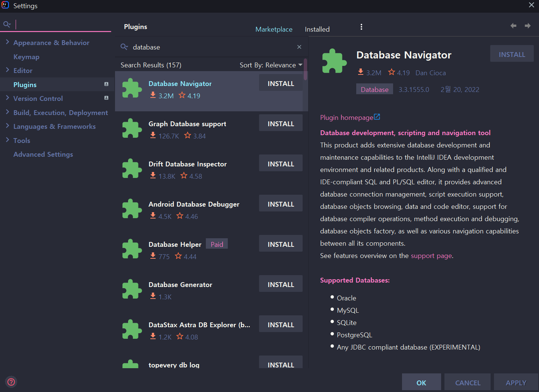Install Database Generator plugin
This screenshot has width=539, height=392.
[281, 284]
